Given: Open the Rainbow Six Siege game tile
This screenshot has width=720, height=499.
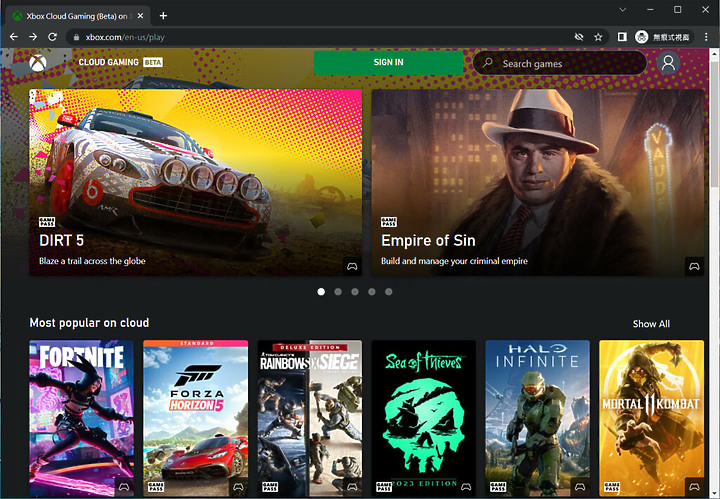Looking at the screenshot, I should [309, 418].
